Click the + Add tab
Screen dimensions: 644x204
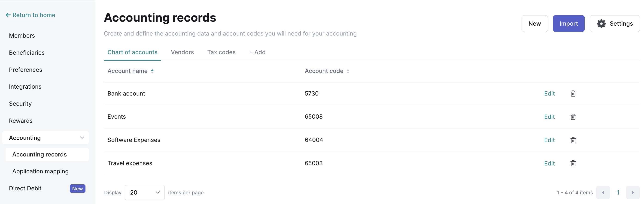pos(257,52)
